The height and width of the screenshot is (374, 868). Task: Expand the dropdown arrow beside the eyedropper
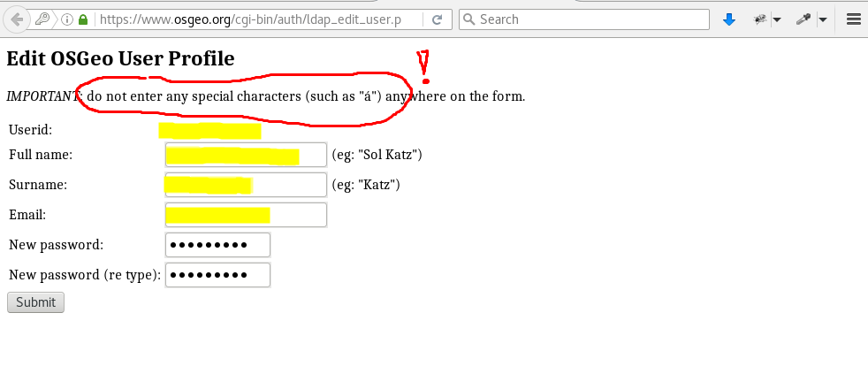point(823,19)
